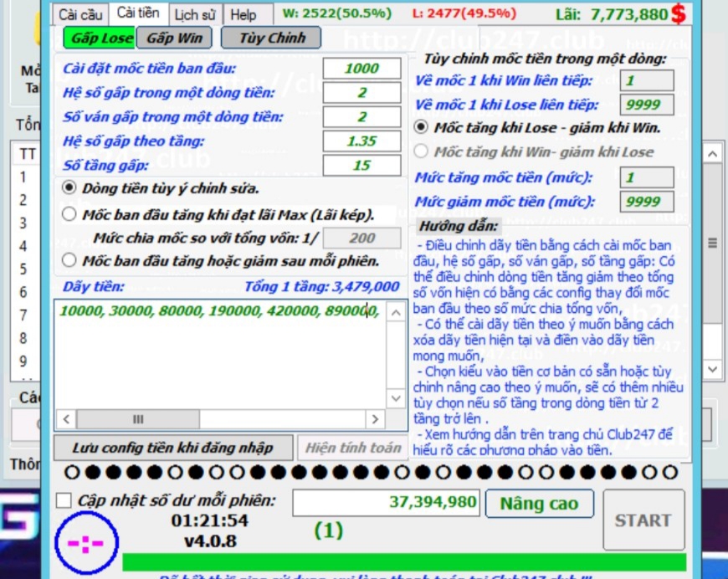
Task: Click the left arrow of the Dãy tiền horizontal scrollbar
Action: tap(65, 419)
